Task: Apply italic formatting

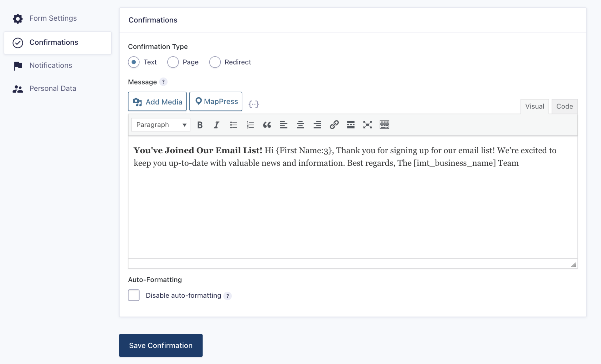Action: pyautogui.click(x=216, y=125)
